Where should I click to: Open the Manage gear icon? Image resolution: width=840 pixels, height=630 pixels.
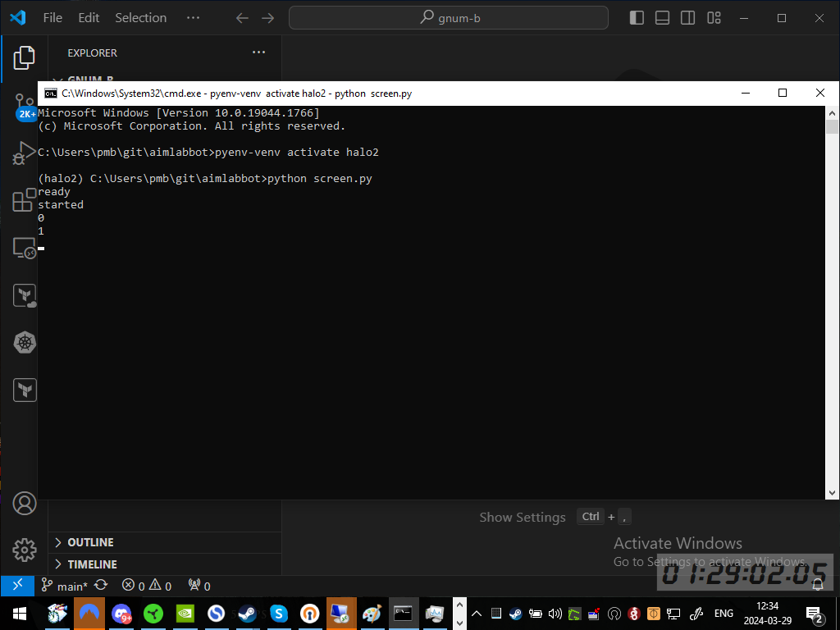coord(24,550)
